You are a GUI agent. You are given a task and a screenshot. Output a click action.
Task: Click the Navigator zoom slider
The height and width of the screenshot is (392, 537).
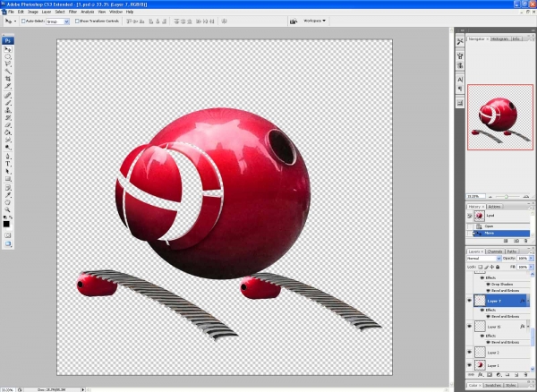(507, 197)
